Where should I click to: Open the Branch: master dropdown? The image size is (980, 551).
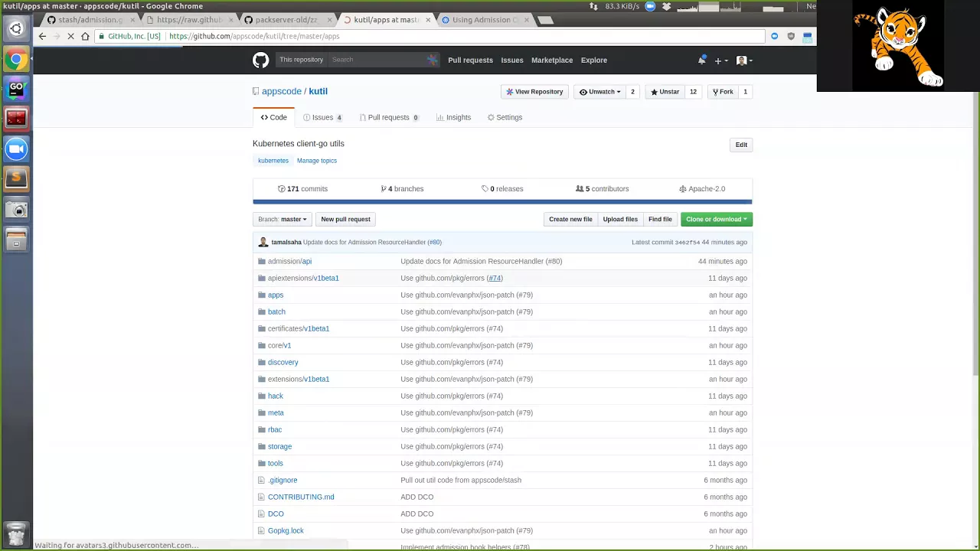point(283,219)
